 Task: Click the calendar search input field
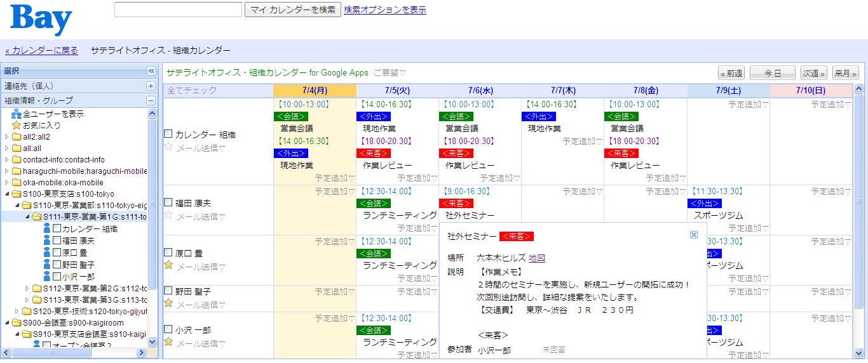178,10
